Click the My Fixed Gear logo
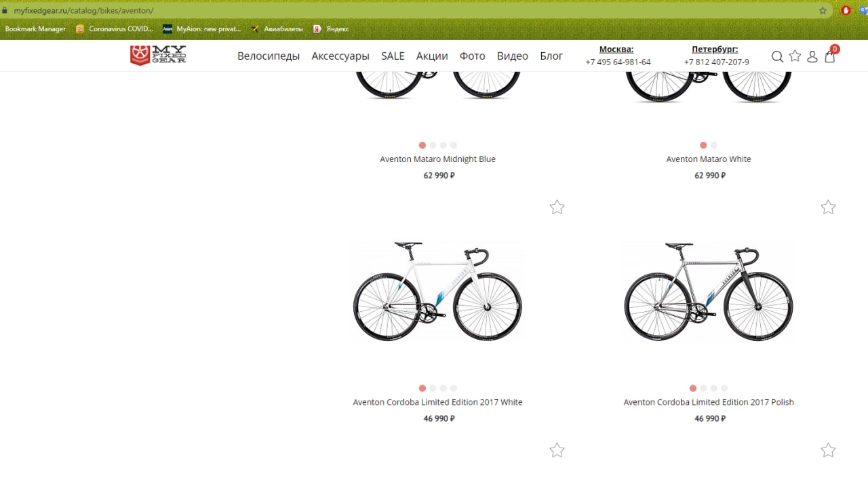 pos(158,55)
